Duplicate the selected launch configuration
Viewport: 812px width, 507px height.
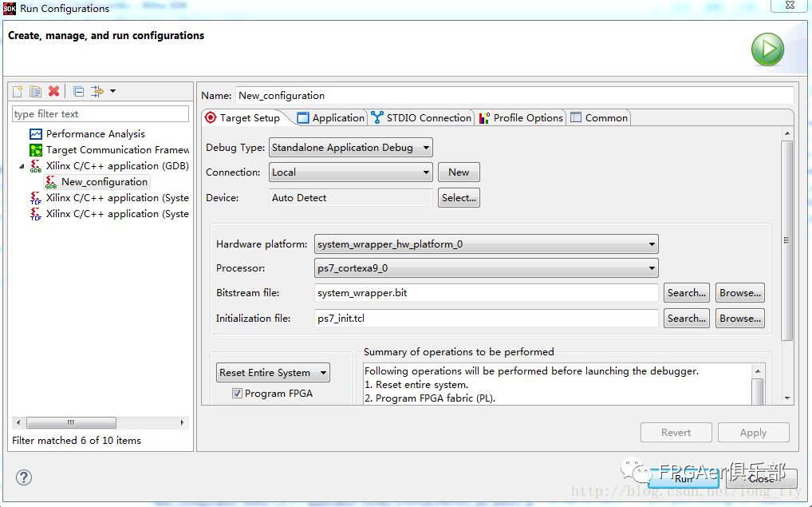[x=35, y=92]
